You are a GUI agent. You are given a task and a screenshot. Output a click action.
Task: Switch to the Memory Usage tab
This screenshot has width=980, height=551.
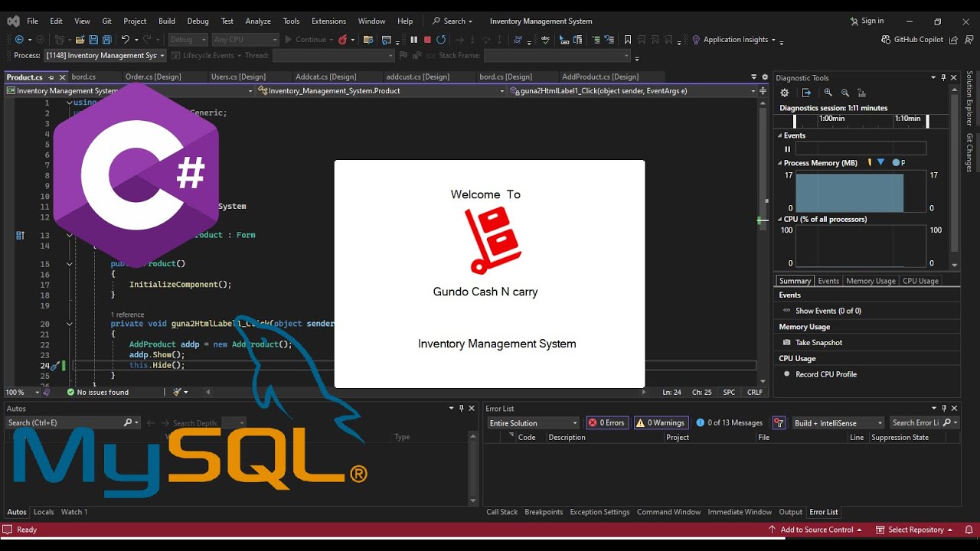click(x=871, y=281)
